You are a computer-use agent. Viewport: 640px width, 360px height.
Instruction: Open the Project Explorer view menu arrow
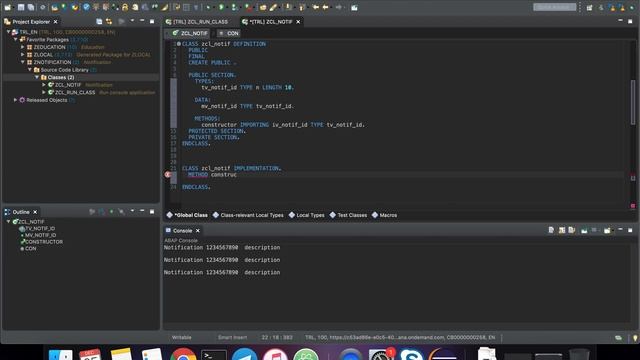132,21
